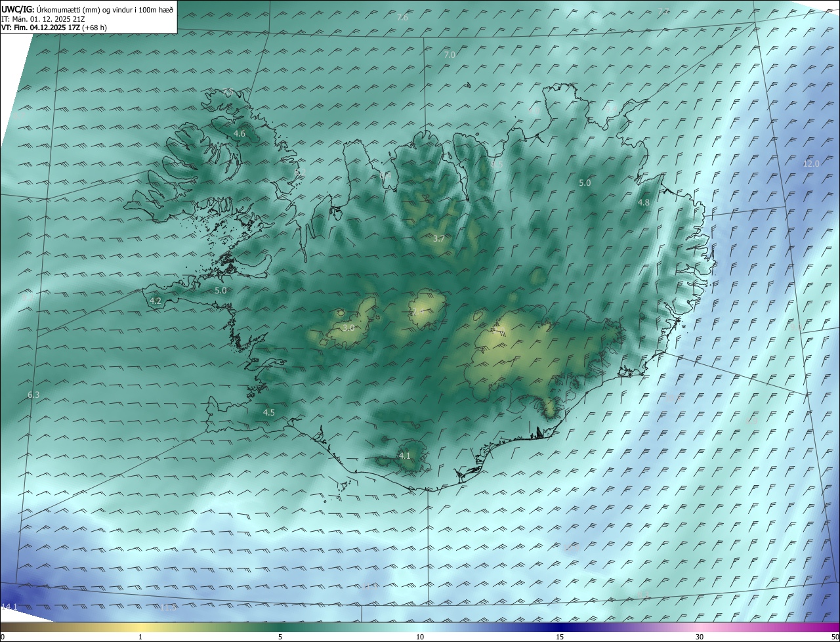Image resolution: width=840 pixels, height=642 pixels.
Task: Click the color scale tick labeled 0
Action: (x=3, y=637)
